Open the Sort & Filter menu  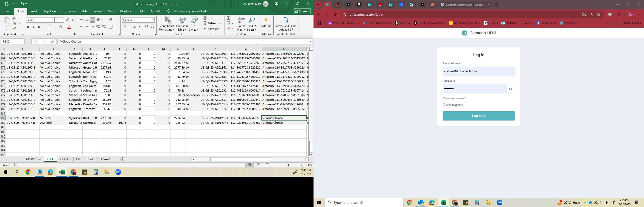(241, 24)
